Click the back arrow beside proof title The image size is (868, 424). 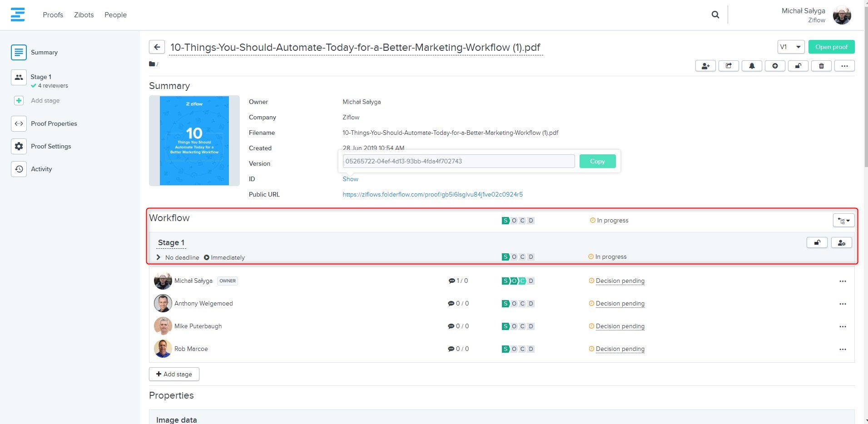[157, 47]
